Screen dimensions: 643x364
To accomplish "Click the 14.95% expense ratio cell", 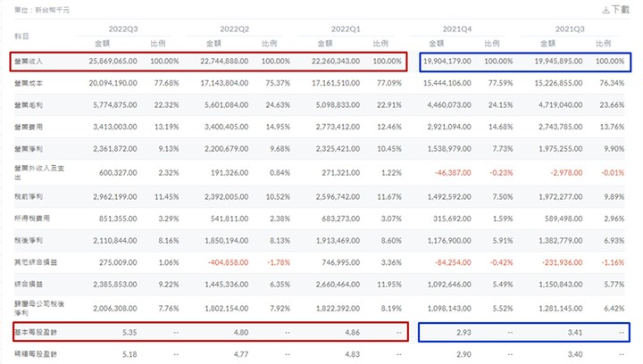I will point(278,127).
